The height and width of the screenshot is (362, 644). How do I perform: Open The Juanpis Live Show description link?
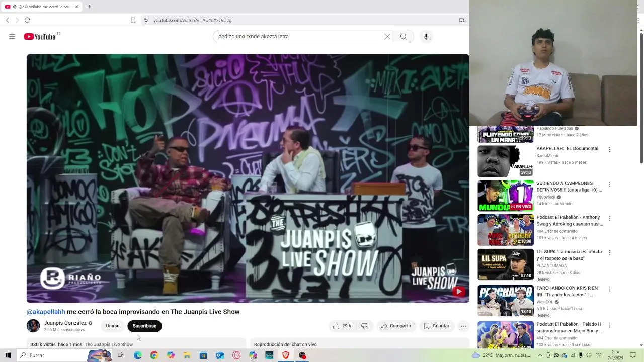pyautogui.click(x=109, y=344)
